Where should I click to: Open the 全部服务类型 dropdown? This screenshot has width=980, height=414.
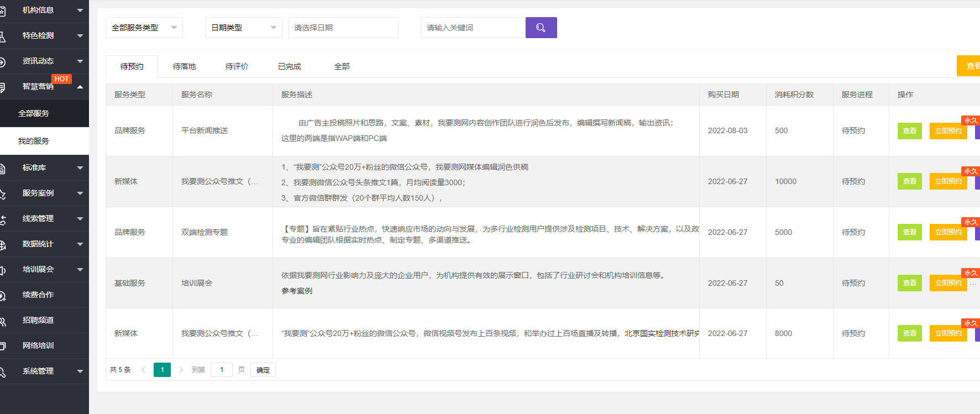tap(144, 28)
